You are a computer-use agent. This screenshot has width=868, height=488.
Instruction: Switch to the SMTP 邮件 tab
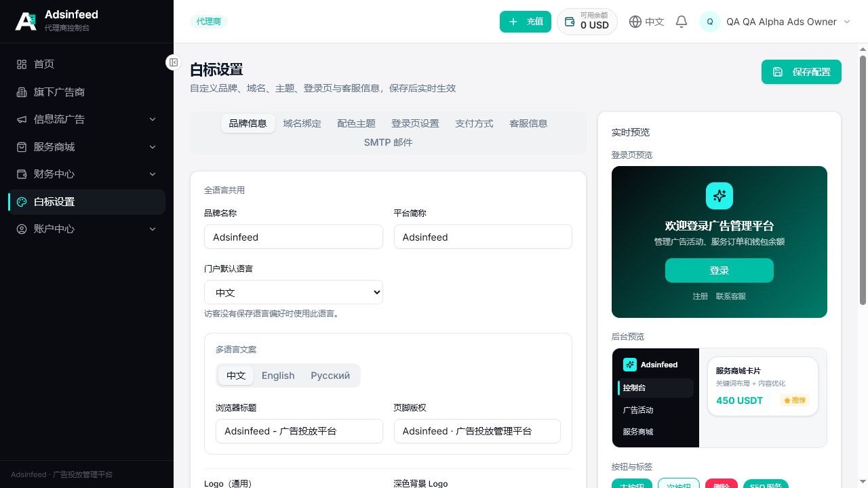click(388, 142)
